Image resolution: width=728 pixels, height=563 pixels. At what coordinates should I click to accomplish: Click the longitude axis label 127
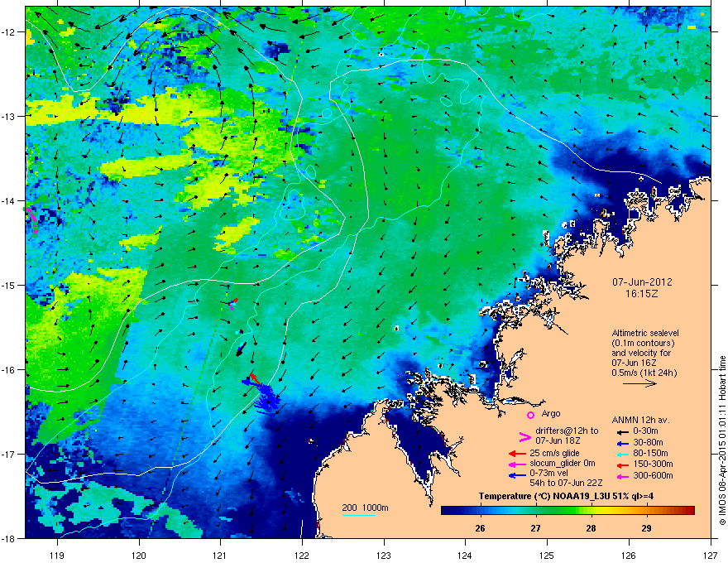pyautogui.click(x=710, y=555)
